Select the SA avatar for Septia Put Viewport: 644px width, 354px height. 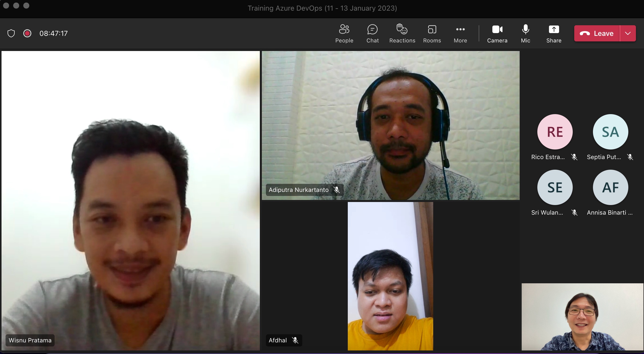pyautogui.click(x=610, y=132)
